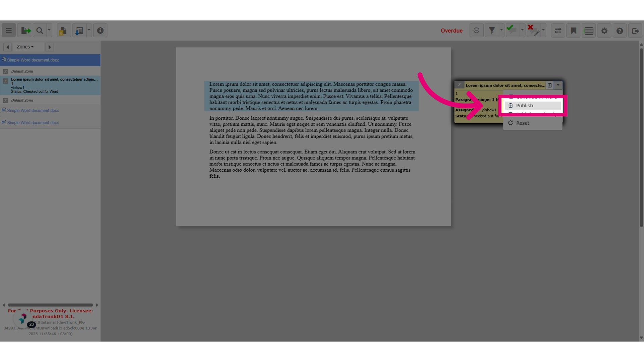The height and width of the screenshot is (362, 644).
Task: Click the list with blue down-arrow icon
Action: click(x=79, y=31)
